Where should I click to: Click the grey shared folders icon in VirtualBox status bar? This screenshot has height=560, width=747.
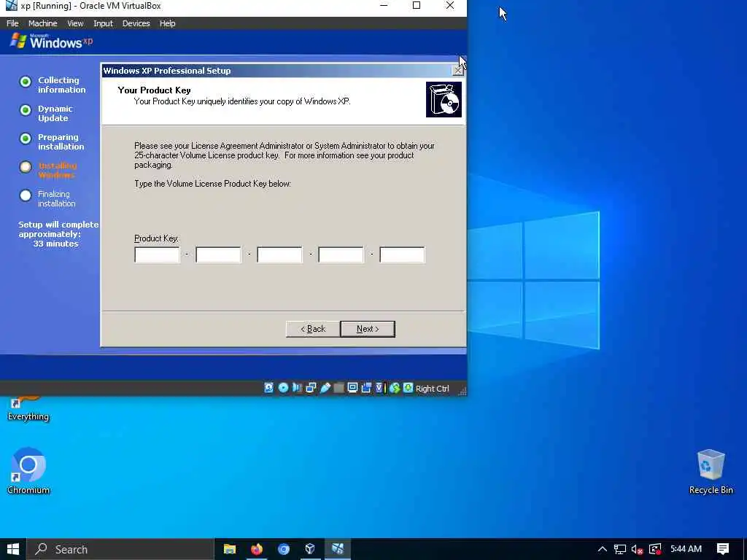338,388
